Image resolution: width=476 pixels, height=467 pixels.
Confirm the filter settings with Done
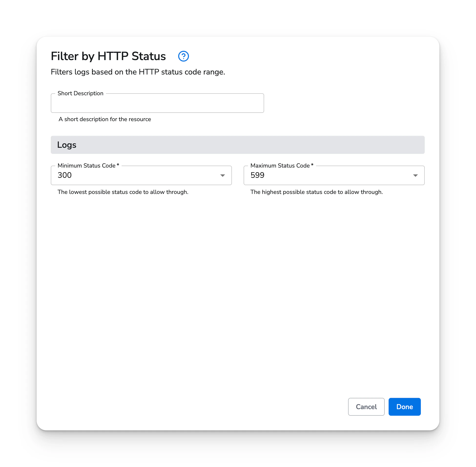[x=404, y=407]
